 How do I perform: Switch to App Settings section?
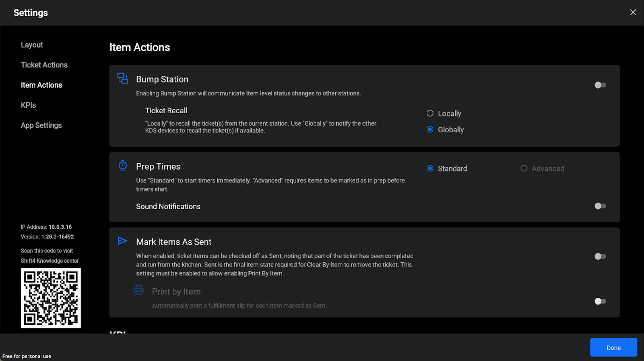coord(41,126)
